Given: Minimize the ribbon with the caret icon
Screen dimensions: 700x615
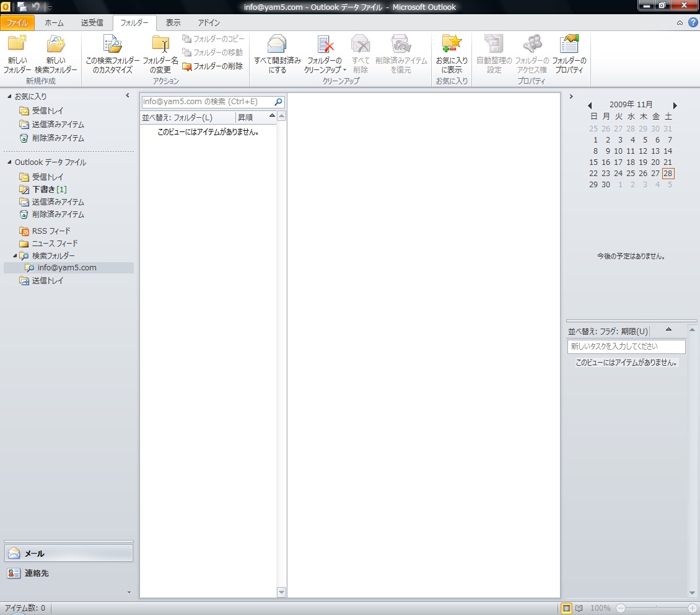Looking at the screenshot, I should (x=680, y=23).
